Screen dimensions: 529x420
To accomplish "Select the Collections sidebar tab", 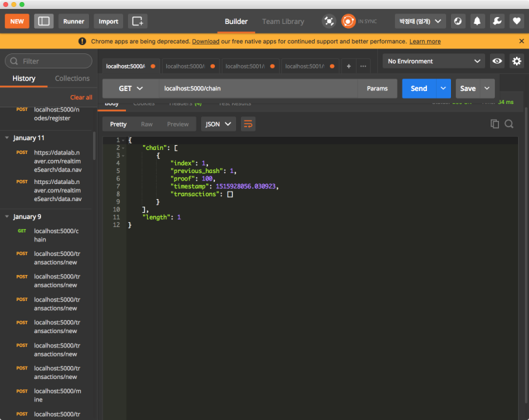I will [x=72, y=79].
